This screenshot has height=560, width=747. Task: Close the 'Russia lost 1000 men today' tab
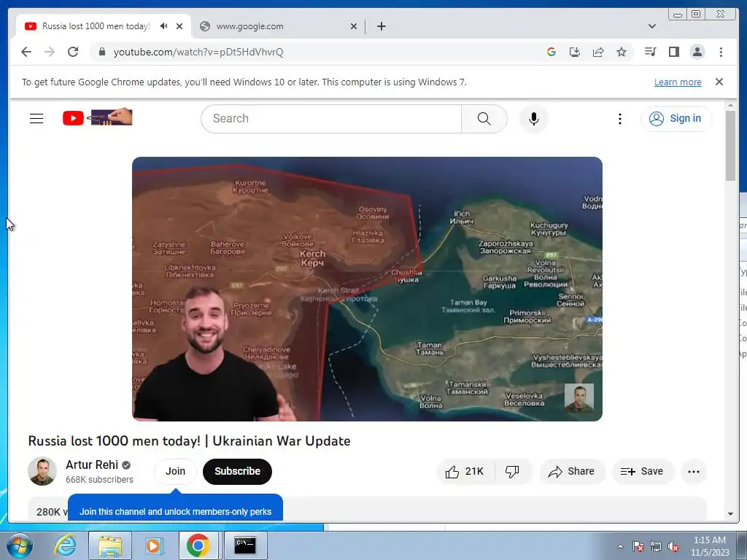click(179, 26)
